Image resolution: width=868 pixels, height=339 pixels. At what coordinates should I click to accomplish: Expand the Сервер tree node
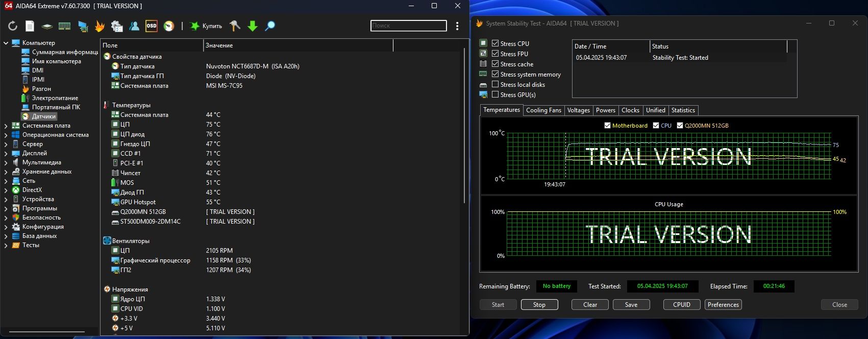pyautogui.click(x=6, y=144)
